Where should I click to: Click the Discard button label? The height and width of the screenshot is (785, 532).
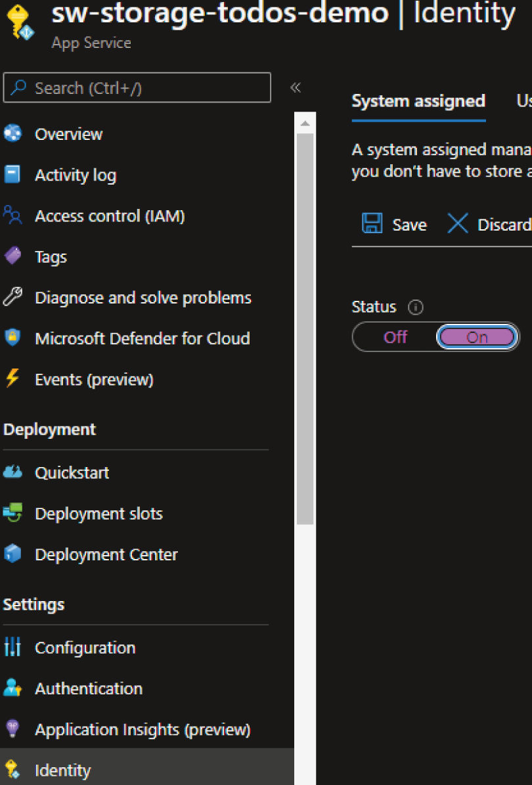pyautogui.click(x=504, y=225)
